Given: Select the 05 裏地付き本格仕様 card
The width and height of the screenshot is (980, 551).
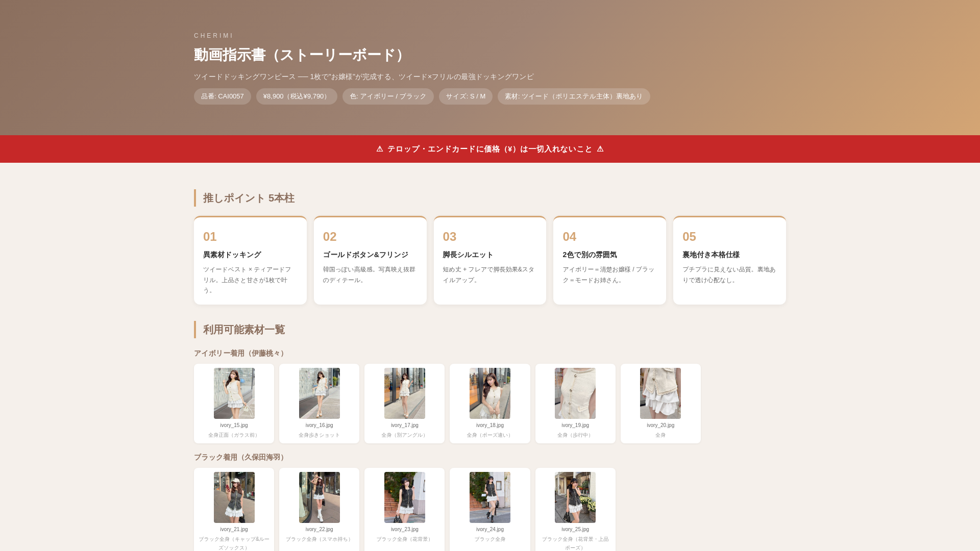Looking at the screenshot, I should pyautogui.click(x=729, y=260).
